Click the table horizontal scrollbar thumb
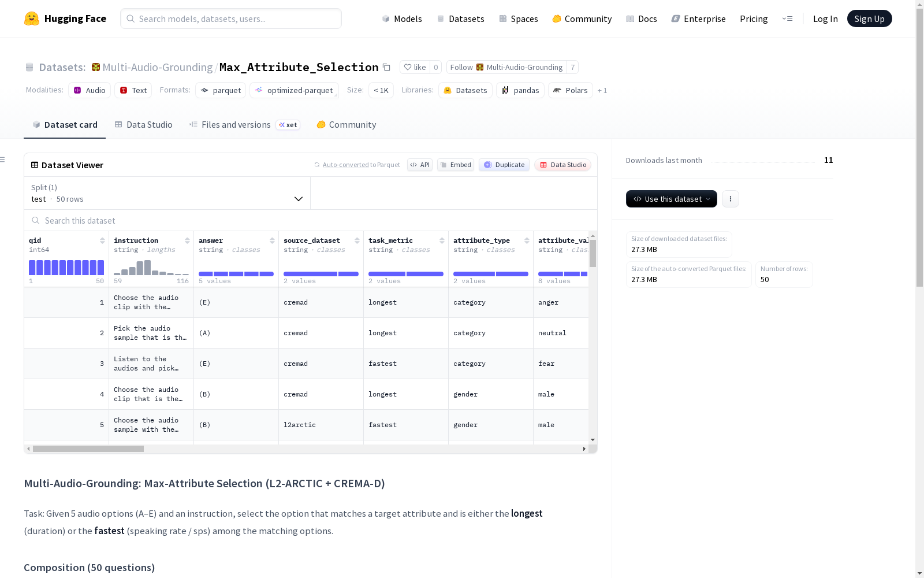The height and width of the screenshot is (578, 924). 88,449
